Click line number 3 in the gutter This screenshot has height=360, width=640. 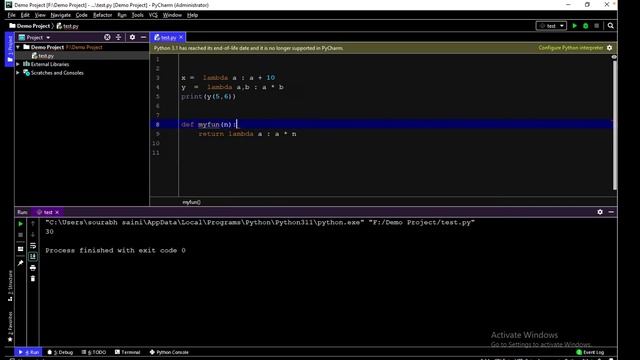click(158, 78)
